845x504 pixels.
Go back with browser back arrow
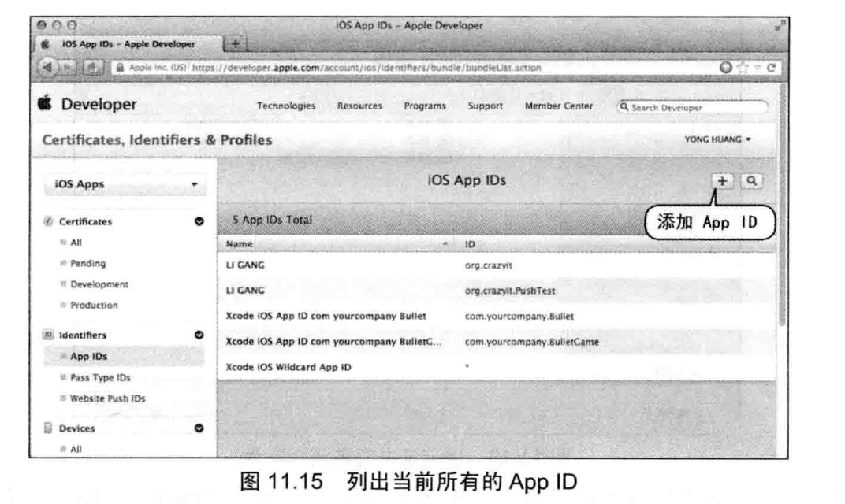click(47, 67)
